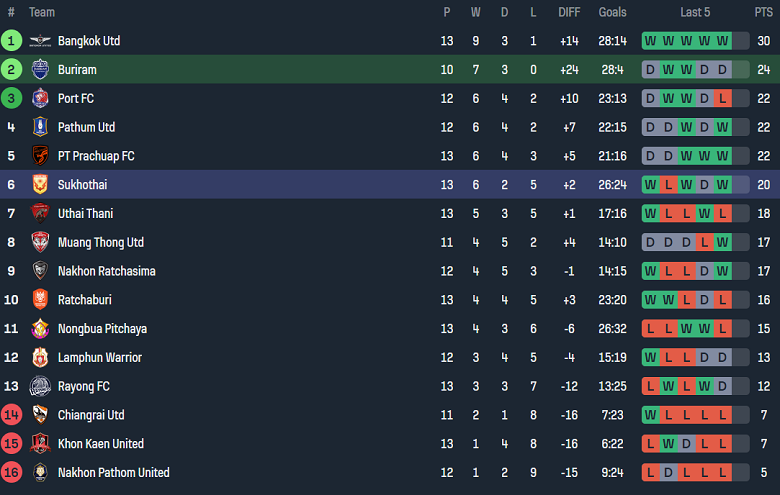The image size is (780, 495).
Task: Select PT Prachuap FC logo
Action: tap(40, 156)
